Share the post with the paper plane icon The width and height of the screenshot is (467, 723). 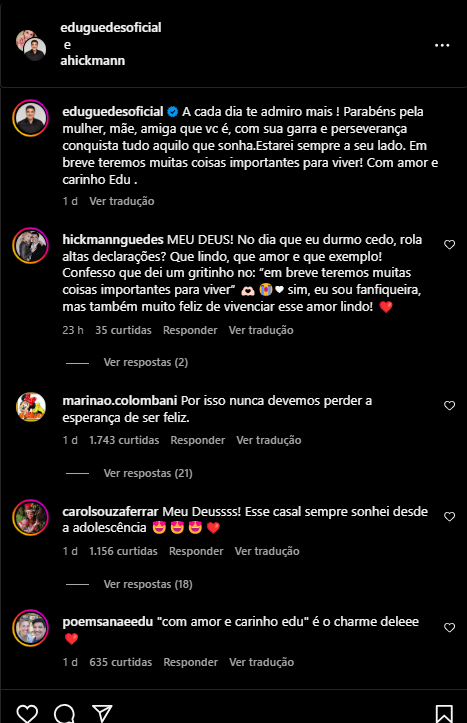pyautogui.click(x=102, y=713)
